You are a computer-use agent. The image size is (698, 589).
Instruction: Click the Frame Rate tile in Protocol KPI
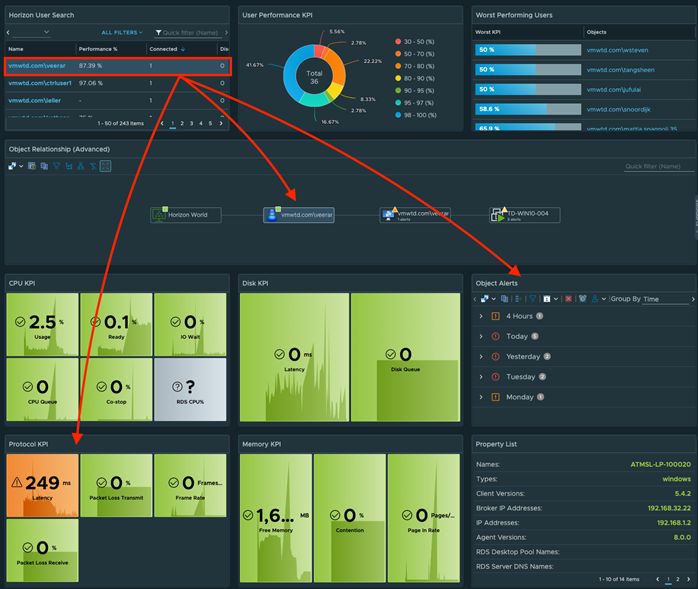pos(190,485)
